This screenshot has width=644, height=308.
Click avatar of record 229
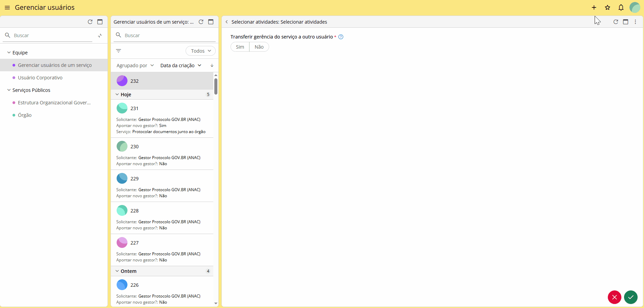coord(122,179)
